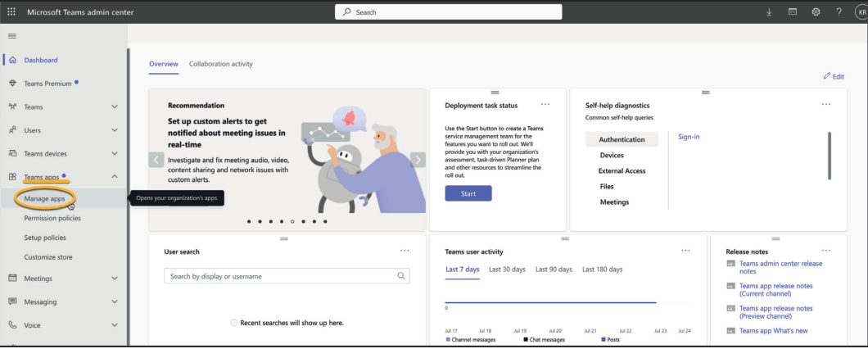Open Manage apps in sidebar
Image resolution: width=868 pixels, height=349 pixels.
coord(44,198)
